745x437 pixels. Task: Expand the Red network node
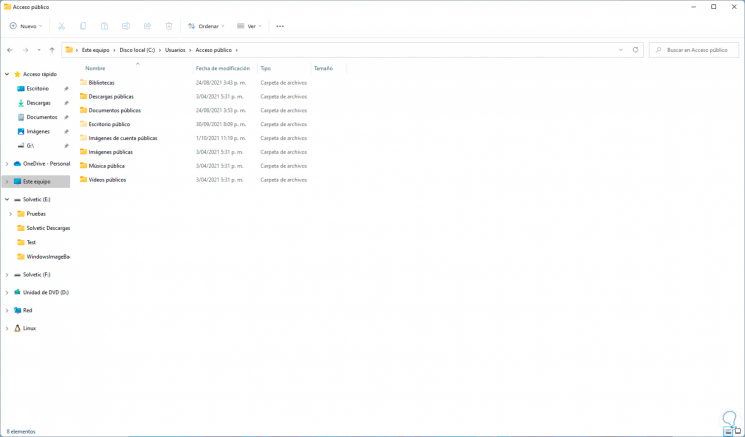[x=7, y=310]
